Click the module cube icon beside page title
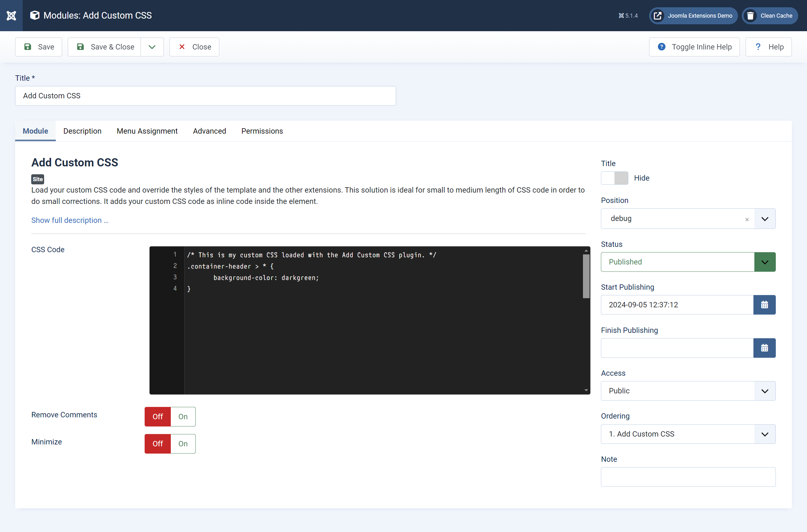 click(x=35, y=15)
